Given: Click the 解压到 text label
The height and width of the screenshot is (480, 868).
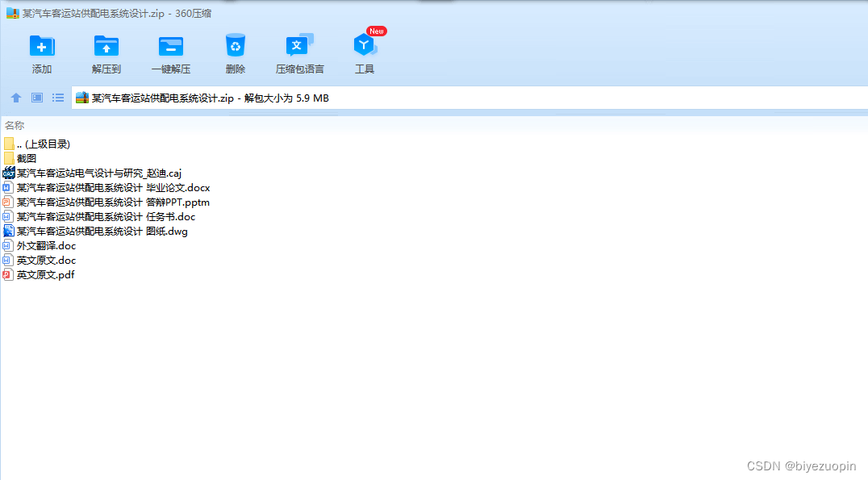Looking at the screenshot, I should (x=106, y=69).
